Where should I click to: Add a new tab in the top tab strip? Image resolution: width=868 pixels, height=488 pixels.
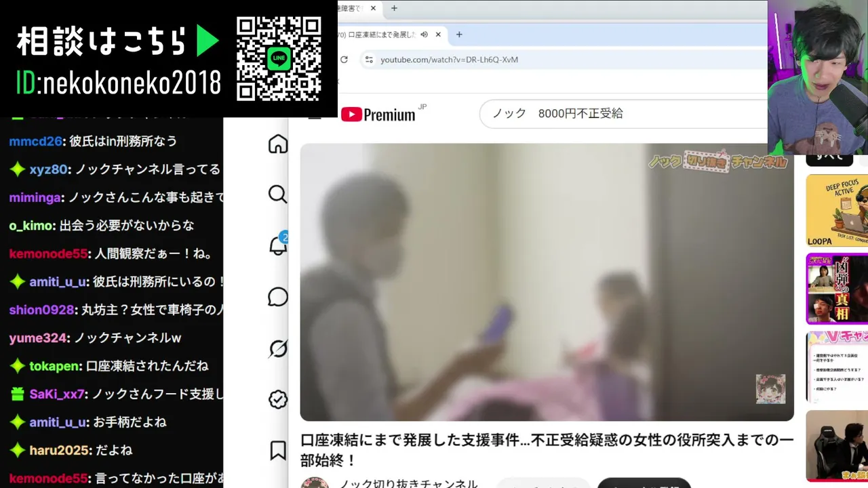click(x=394, y=8)
